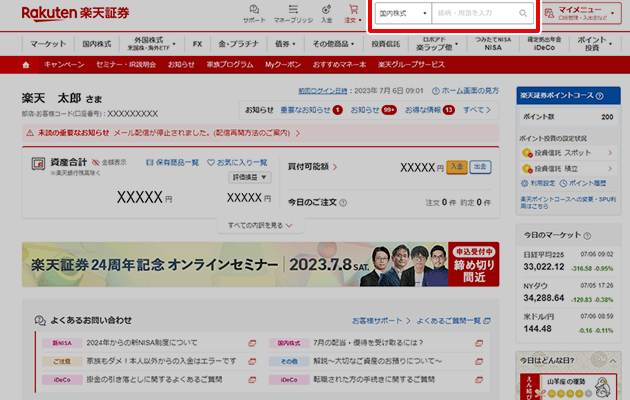The width and height of the screenshot is (630, 400).
Task: Open the 国内株式 nav menu item
Action: click(x=97, y=44)
